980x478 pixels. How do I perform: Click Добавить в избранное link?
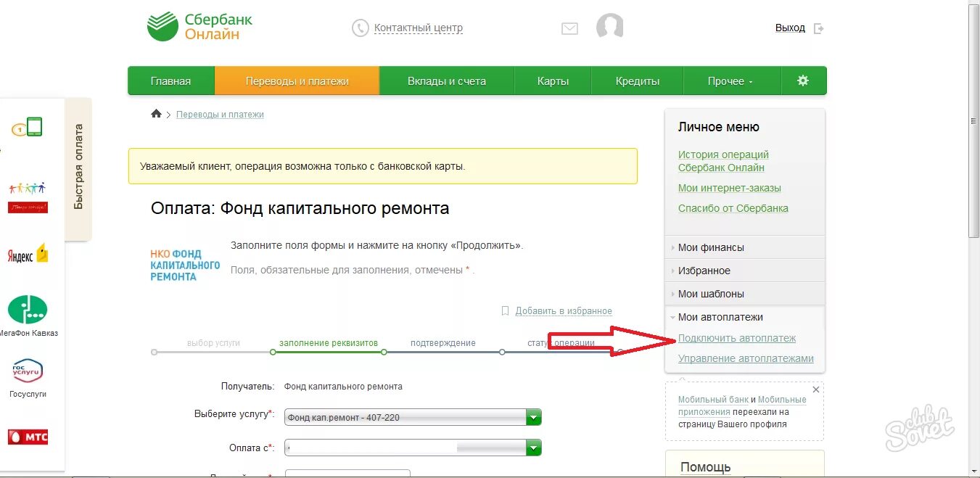point(564,311)
